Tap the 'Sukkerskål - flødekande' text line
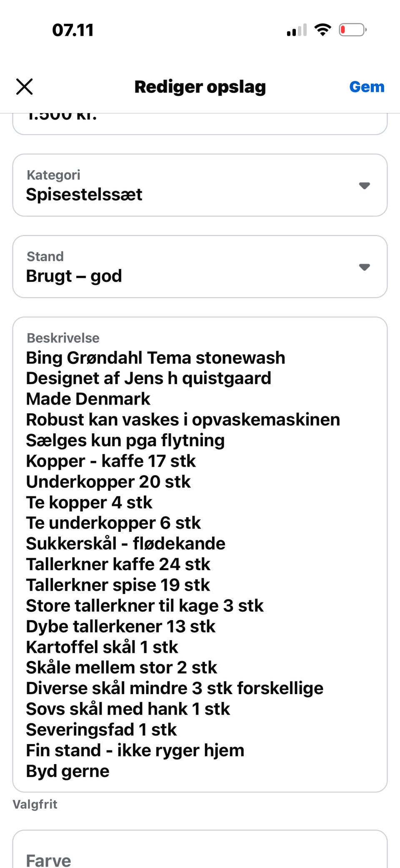The image size is (400, 868). 125,543
